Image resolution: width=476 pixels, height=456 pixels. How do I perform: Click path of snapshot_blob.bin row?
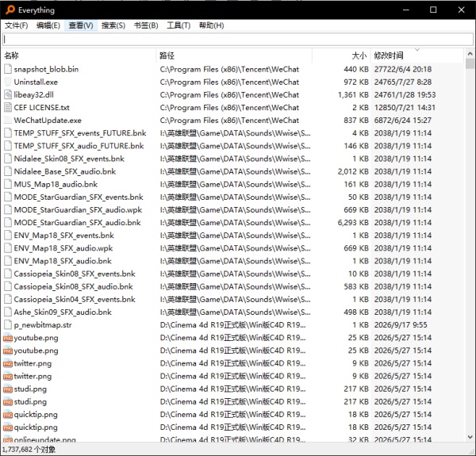pos(229,69)
